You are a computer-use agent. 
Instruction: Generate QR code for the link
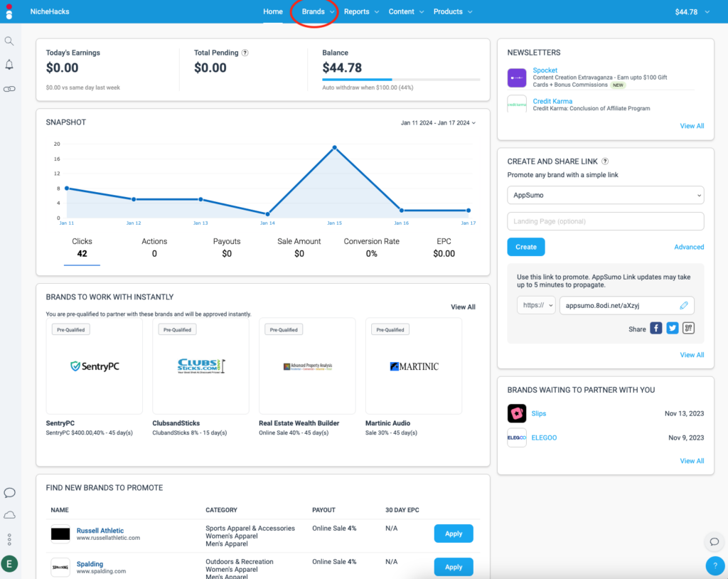688,328
